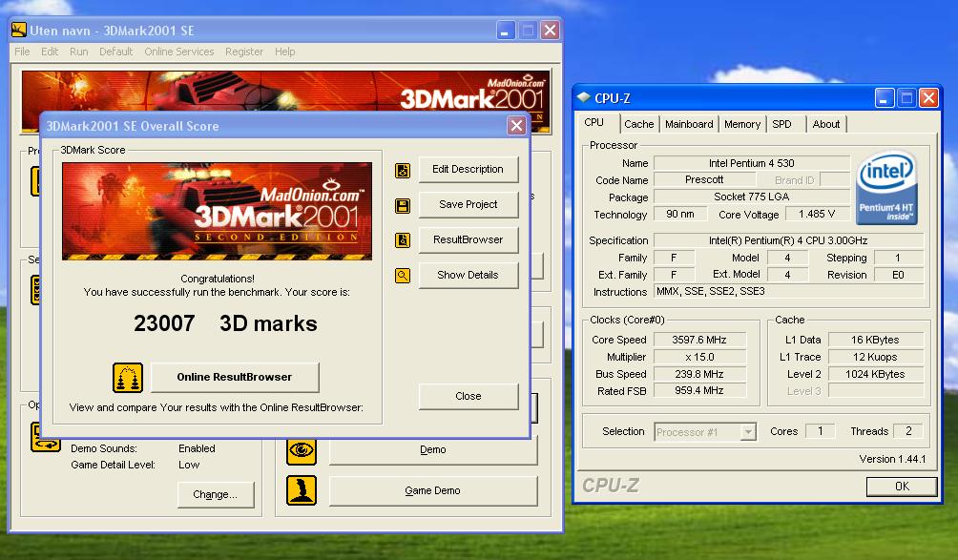Screen dimensions: 958x560
Task: Click the Version 1.44.1 label
Action: (x=892, y=459)
